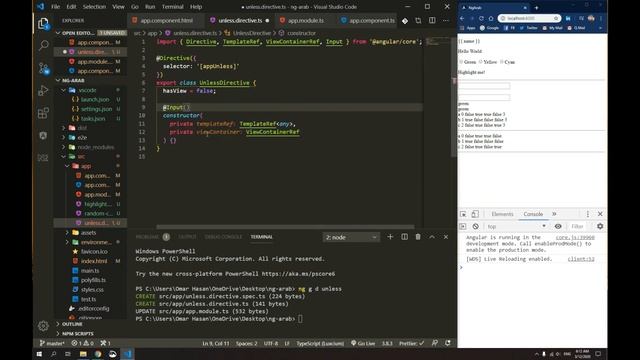
Task: Select the Yellow radio button
Action: [481, 62]
